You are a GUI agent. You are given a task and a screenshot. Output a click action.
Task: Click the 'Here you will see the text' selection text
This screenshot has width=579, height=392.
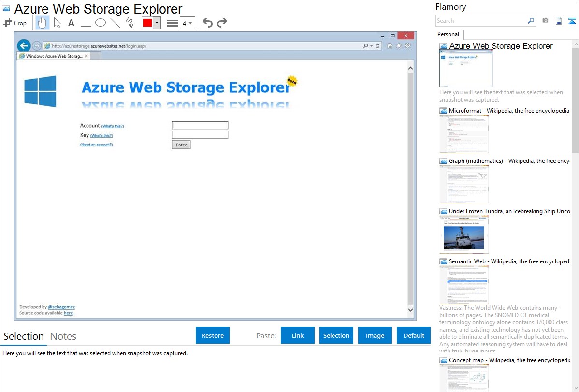pos(95,353)
